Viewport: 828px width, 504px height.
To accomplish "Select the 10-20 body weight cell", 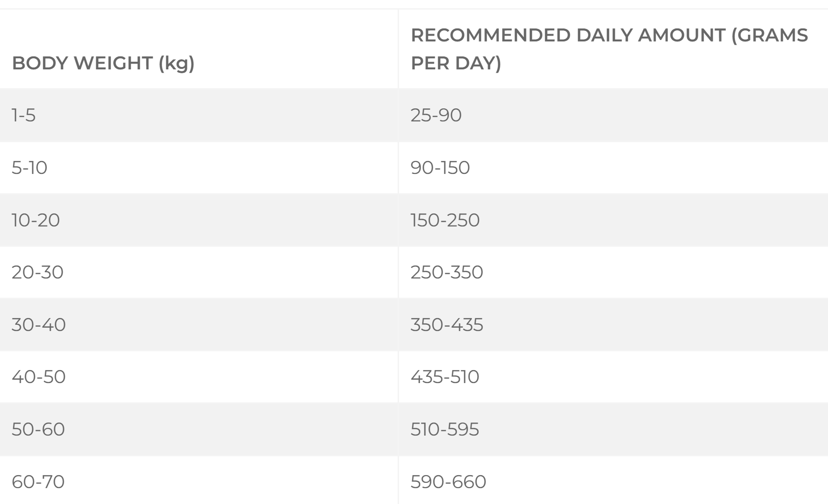I will point(36,220).
